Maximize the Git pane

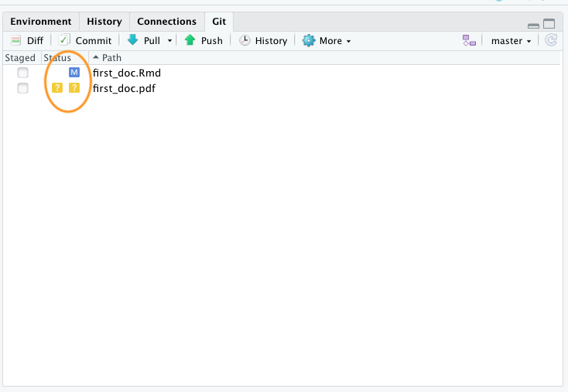[549, 24]
